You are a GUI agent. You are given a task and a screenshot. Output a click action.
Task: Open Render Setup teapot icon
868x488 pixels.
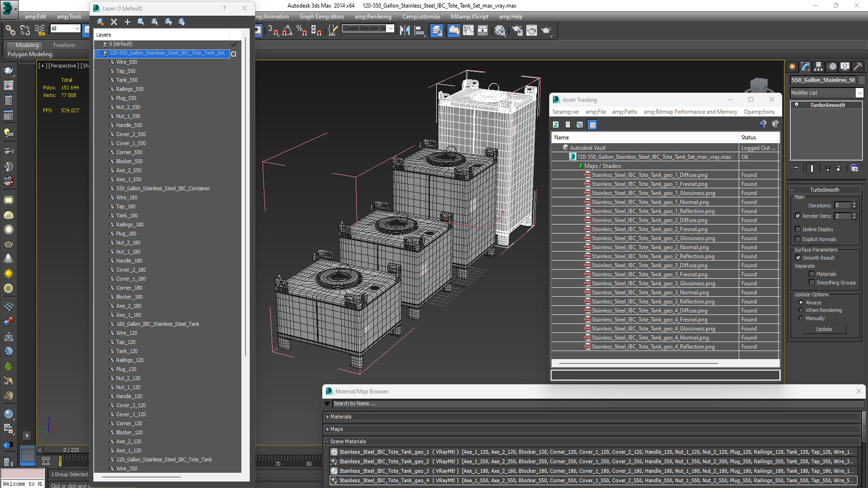pos(517,30)
